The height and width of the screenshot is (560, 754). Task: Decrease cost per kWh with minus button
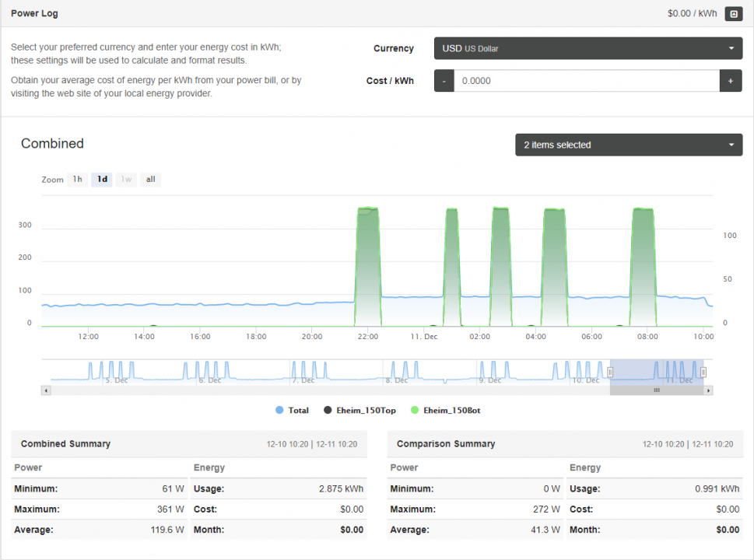444,81
